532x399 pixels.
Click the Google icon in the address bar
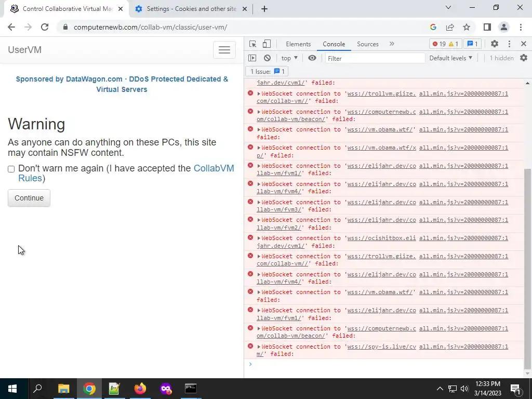click(x=433, y=27)
